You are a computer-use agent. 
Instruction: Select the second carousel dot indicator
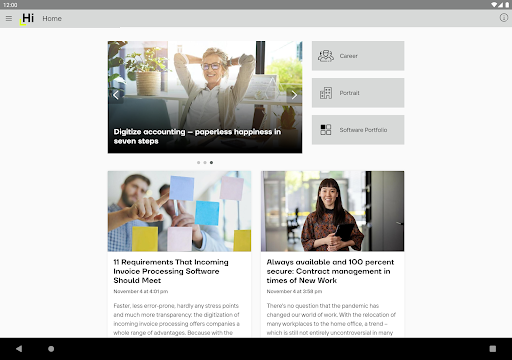(x=205, y=163)
